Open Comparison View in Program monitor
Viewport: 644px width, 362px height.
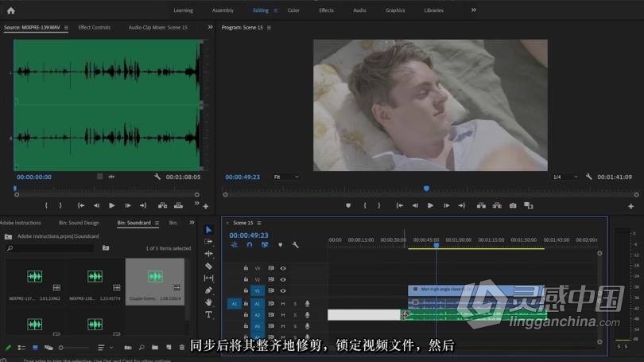tap(529, 205)
